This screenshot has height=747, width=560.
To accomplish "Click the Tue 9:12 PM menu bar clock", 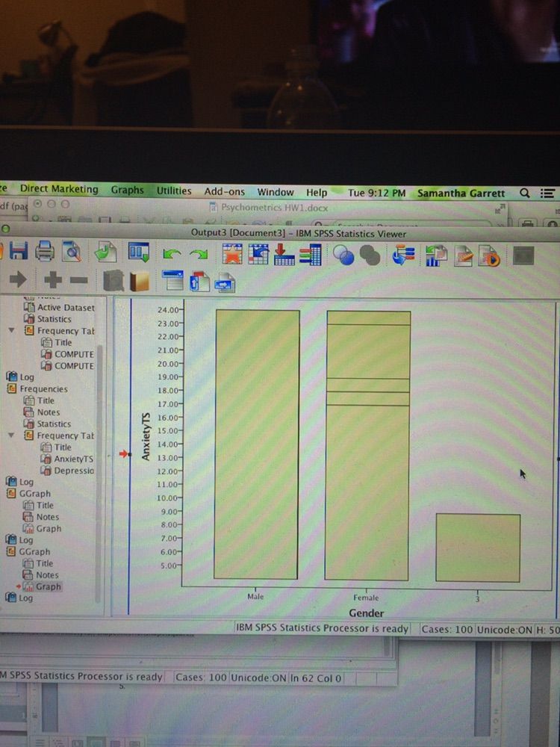I will [376, 193].
